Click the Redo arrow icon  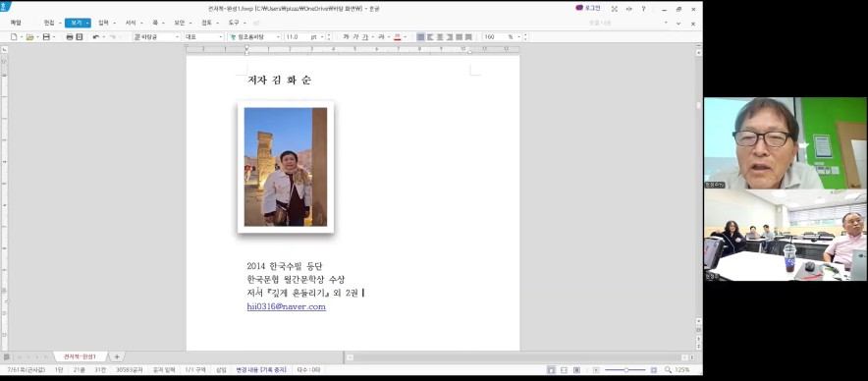pos(112,37)
